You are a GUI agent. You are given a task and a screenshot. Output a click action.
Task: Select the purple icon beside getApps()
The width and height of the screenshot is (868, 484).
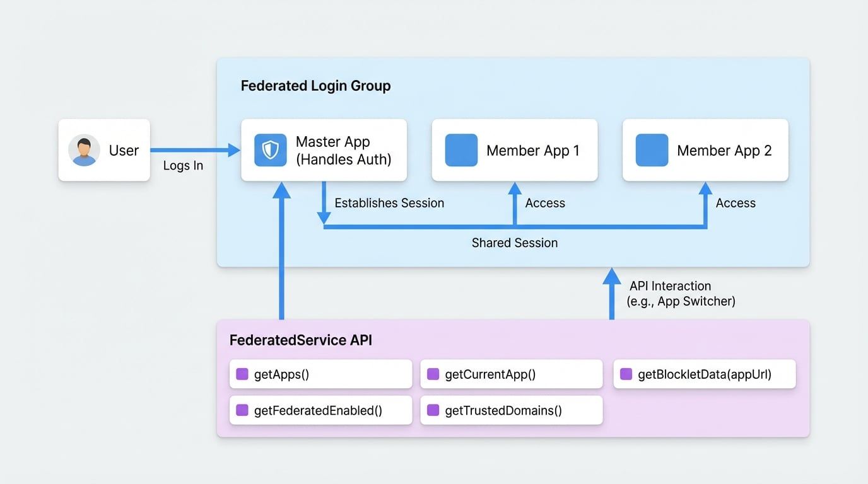click(x=242, y=374)
